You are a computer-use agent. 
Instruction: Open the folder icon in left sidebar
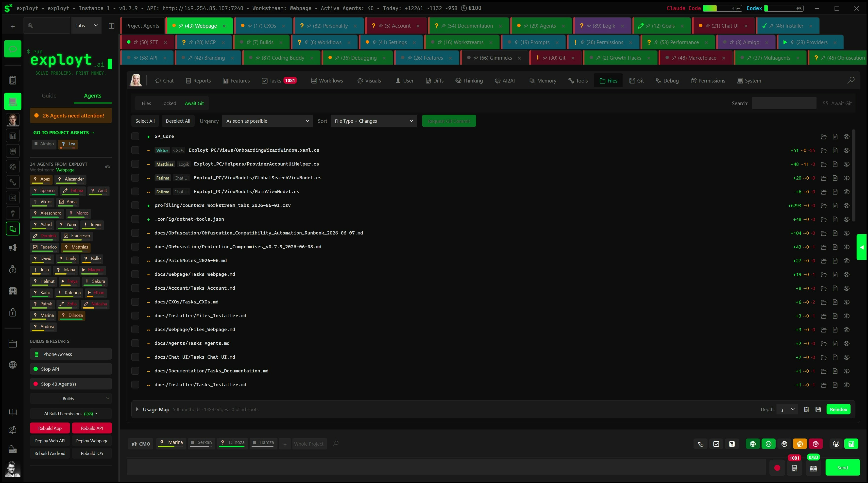coord(13,344)
